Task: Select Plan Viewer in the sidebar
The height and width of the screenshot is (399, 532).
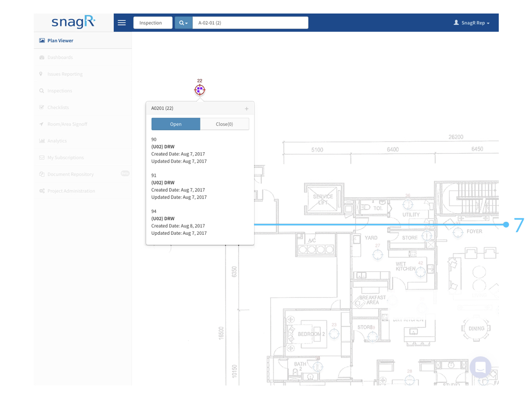Action: tap(83, 41)
